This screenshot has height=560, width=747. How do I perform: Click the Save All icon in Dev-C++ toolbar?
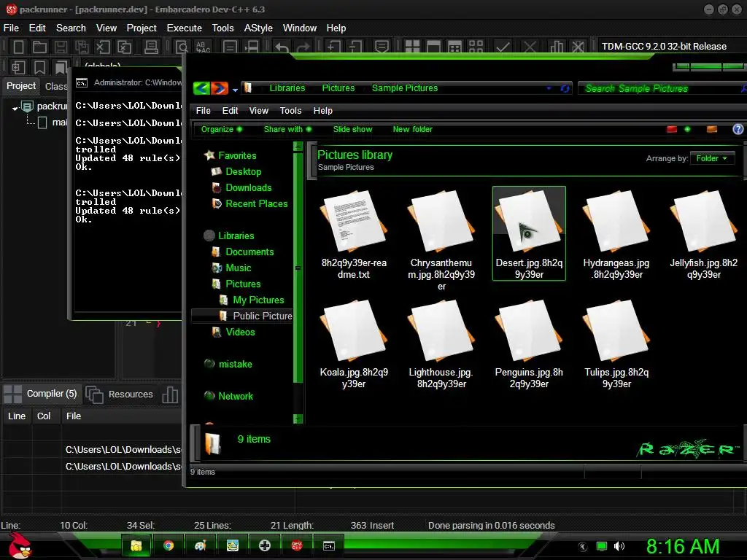coord(82,47)
